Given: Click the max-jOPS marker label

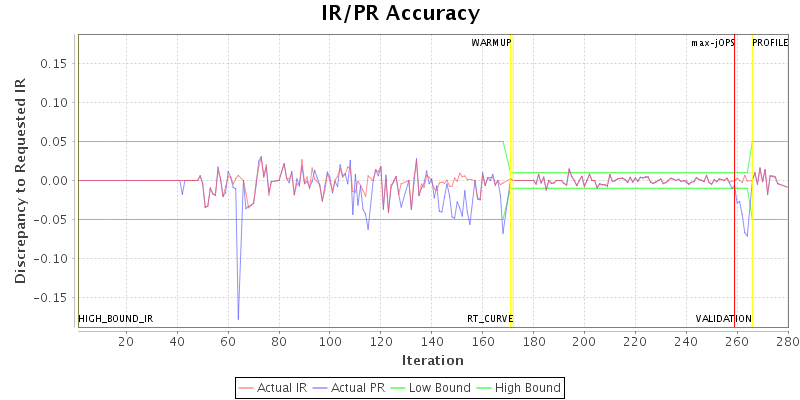Looking at the screenshot, I should (x=712, y=43).
